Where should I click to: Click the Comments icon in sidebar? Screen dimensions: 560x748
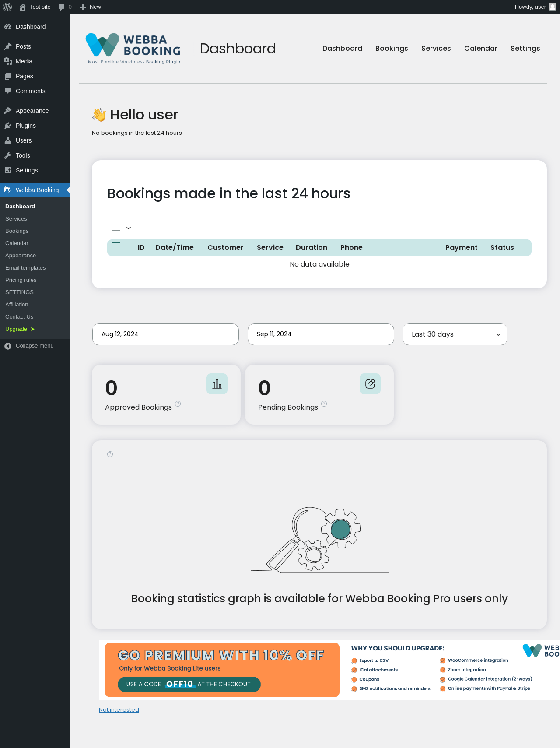(8, 91)
